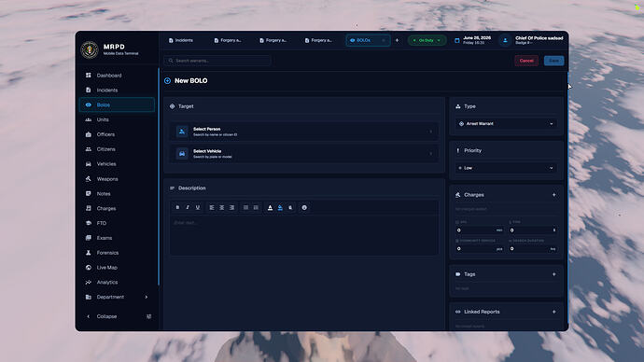Image resolution: width=644 pixels, height=362 pixels.
Task: Click in the description text area
Action: point(304,236)
